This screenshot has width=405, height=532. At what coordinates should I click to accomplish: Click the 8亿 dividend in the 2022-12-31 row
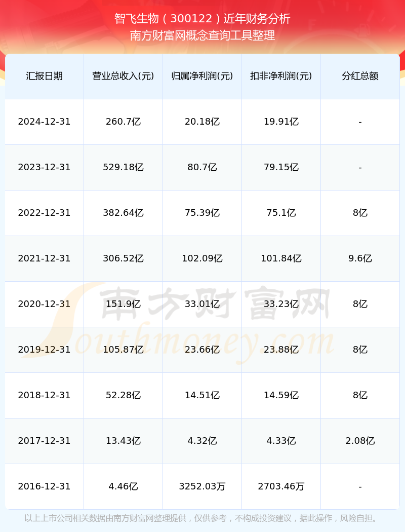pyautogui.click(x=360, y=213)
